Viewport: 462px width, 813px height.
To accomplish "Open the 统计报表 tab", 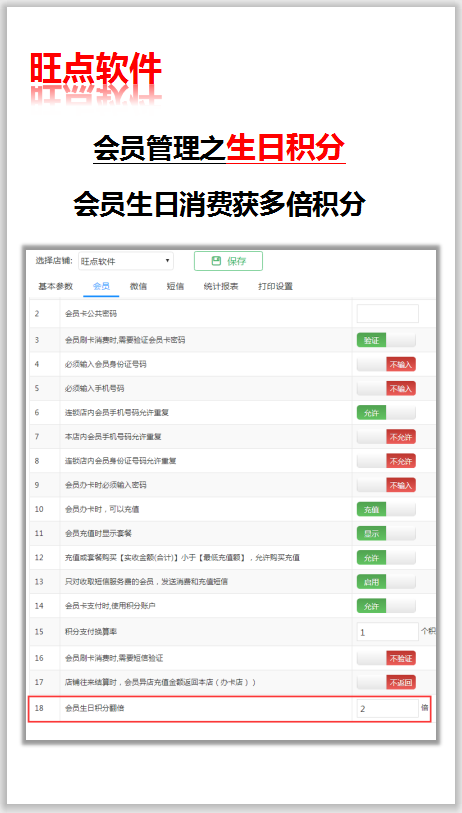I will point(221,286).
